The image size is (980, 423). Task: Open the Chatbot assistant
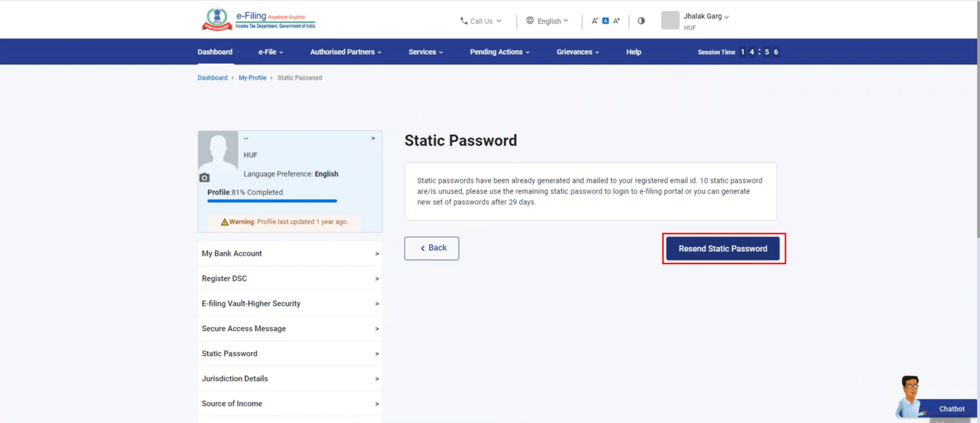(951, 409)
